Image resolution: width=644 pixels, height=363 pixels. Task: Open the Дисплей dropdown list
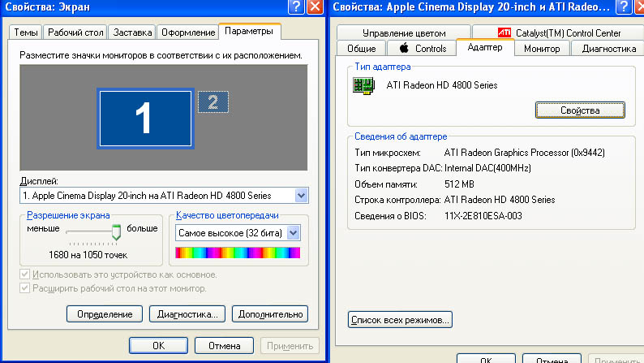point(301,195)
